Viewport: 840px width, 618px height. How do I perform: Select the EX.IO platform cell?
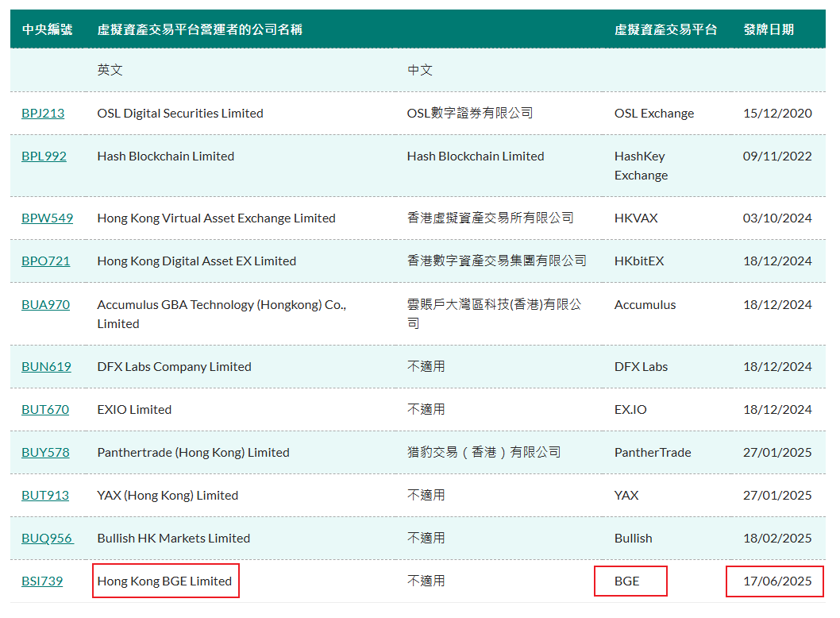point(630,410)
